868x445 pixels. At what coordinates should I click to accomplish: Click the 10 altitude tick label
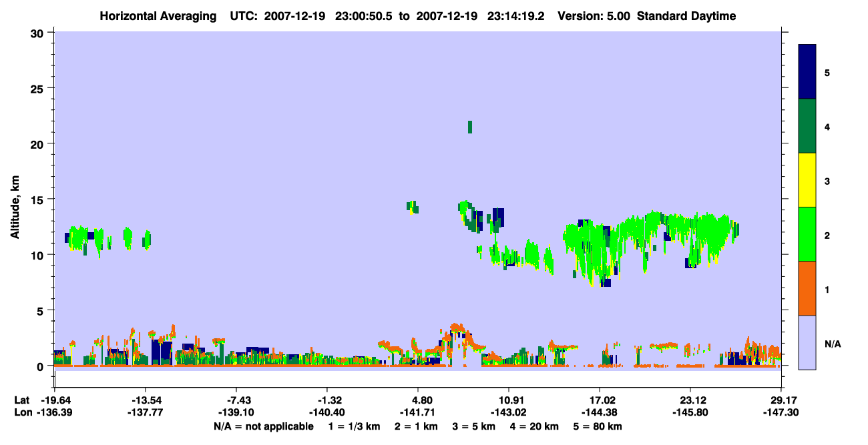click(x=38, y=255)
